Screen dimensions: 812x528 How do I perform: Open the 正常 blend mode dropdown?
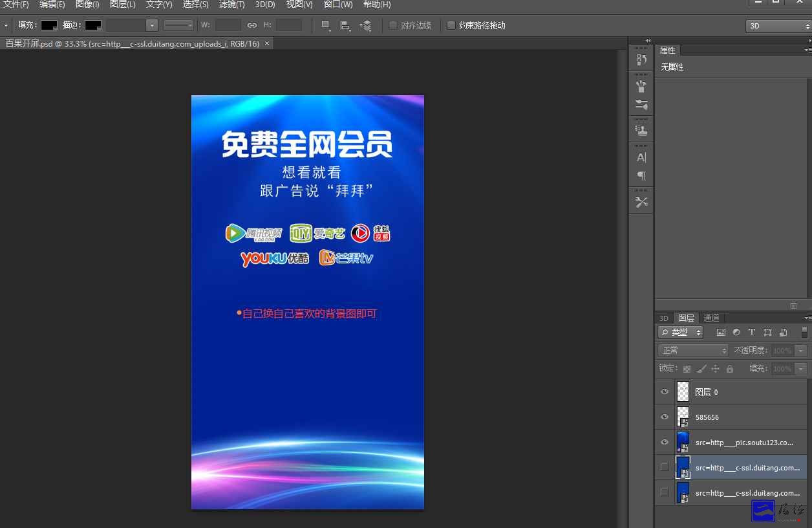[x=693, y=350]
